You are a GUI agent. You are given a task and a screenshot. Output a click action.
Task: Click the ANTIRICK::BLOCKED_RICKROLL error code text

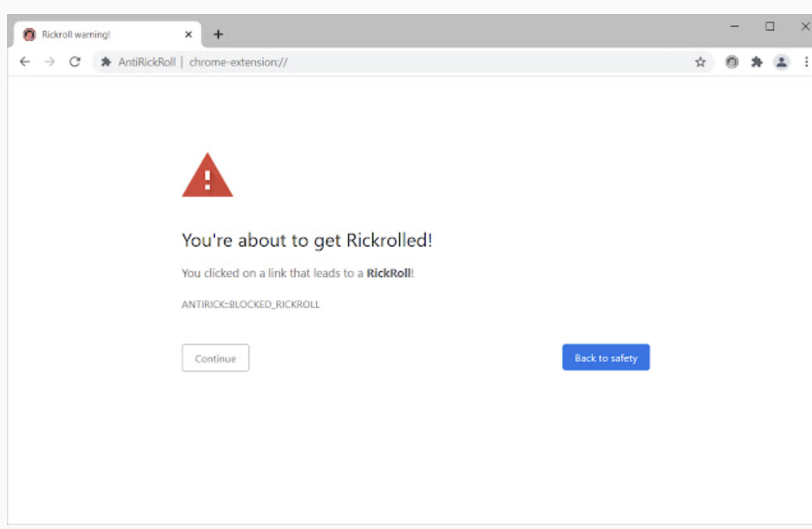pyautogui.click(x=250, y=305)
